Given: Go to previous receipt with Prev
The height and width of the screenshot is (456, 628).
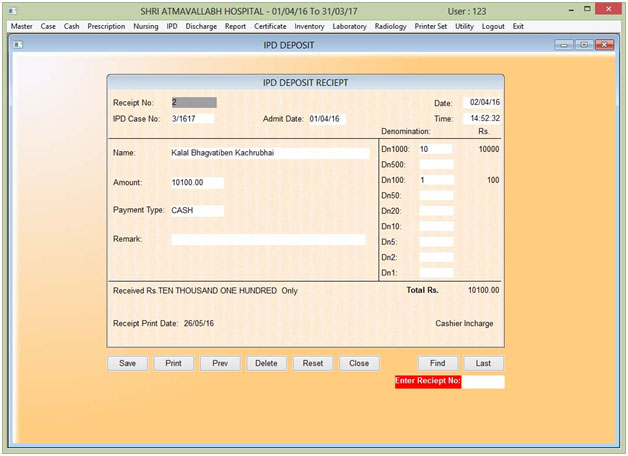Looking at the screenshot, I should [220, 363].
